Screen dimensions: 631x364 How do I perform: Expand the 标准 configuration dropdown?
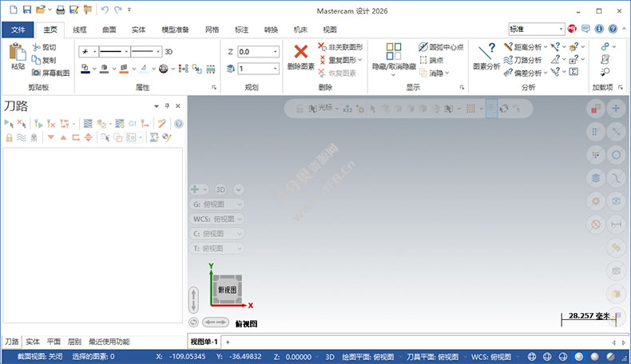(562, 29)
